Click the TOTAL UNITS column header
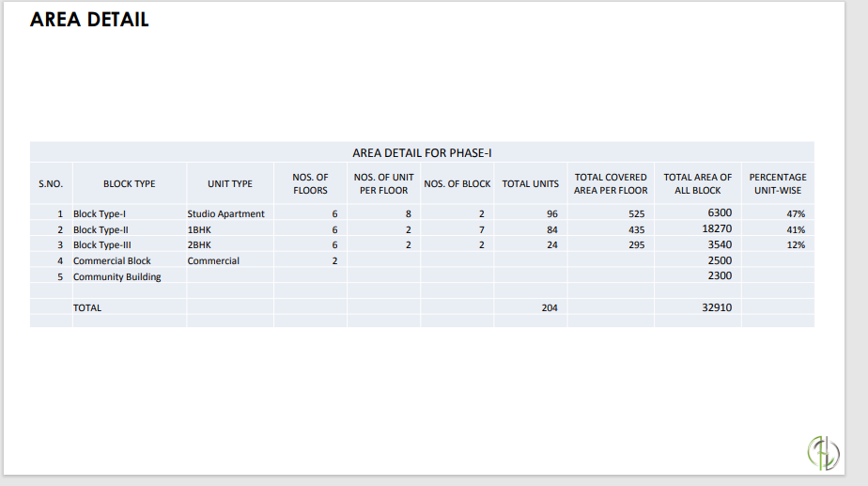Viewport: 868px width, 486px height. (530, 183)
